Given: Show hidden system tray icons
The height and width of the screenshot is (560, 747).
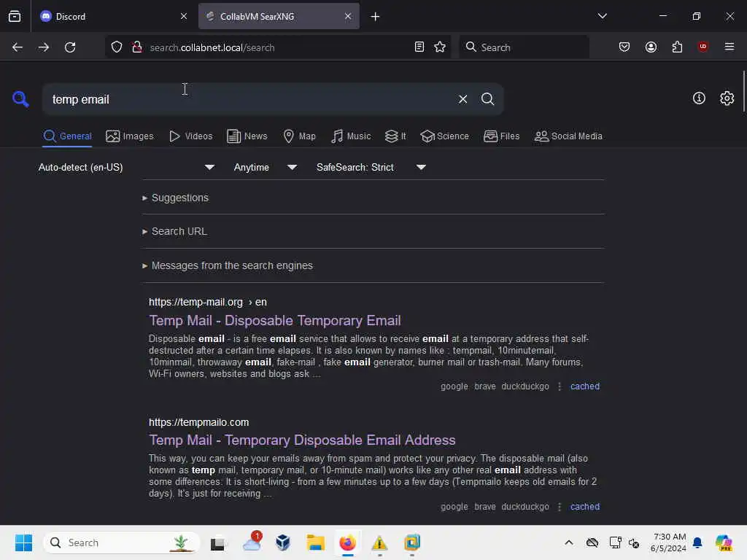Looking at the screenshot, I should coord(569,542).
